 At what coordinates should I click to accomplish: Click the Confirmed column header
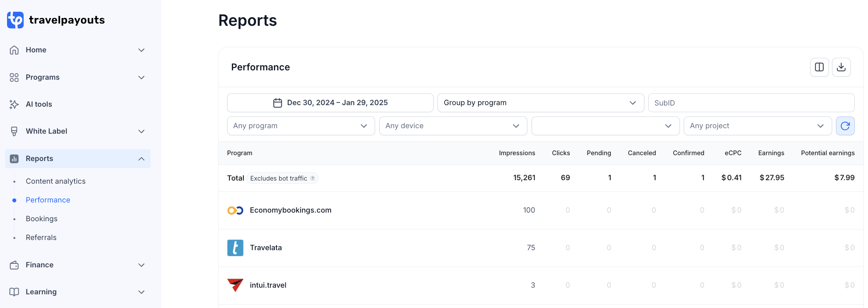point(688,153)
